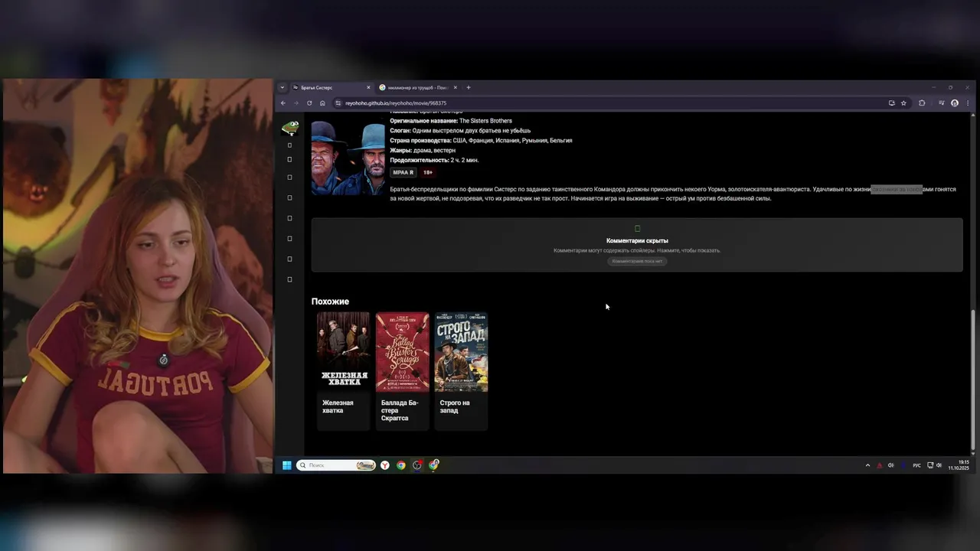Click the Жанры: драма, вестерн line
980x551 pixels.
pos(423,151)
